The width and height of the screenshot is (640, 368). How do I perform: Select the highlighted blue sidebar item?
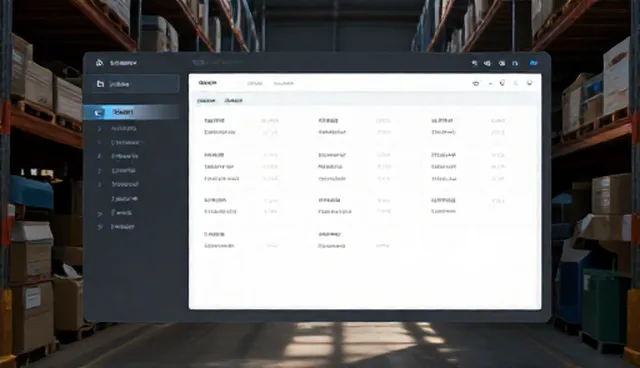point(131,112)
